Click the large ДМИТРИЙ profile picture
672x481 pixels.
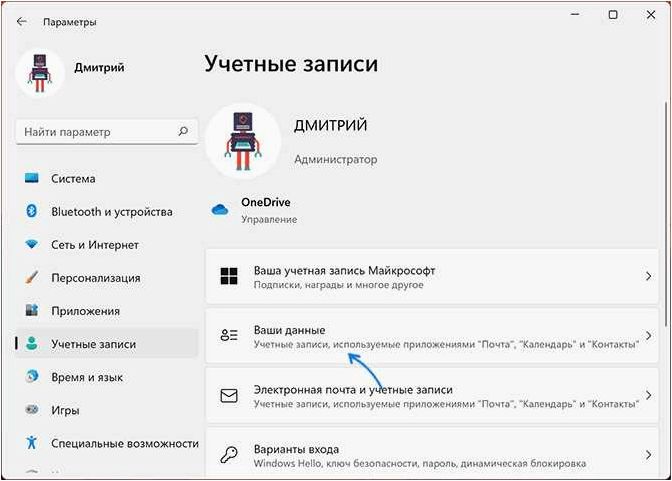tap(243, 141)
